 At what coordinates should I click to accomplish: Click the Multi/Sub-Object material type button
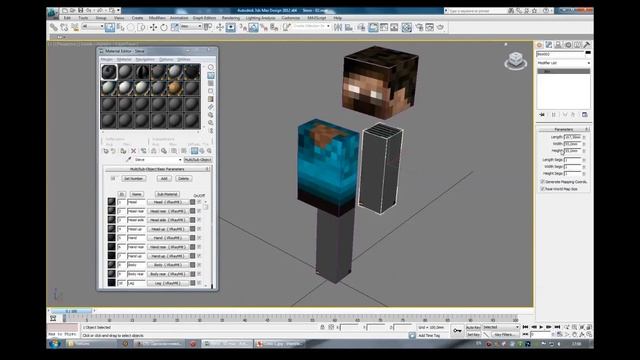(x=198, y=160)
